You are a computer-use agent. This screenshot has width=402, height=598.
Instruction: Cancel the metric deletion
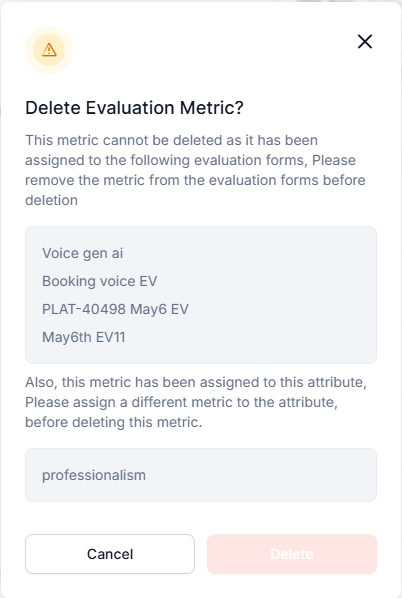[x=110, y=554]
